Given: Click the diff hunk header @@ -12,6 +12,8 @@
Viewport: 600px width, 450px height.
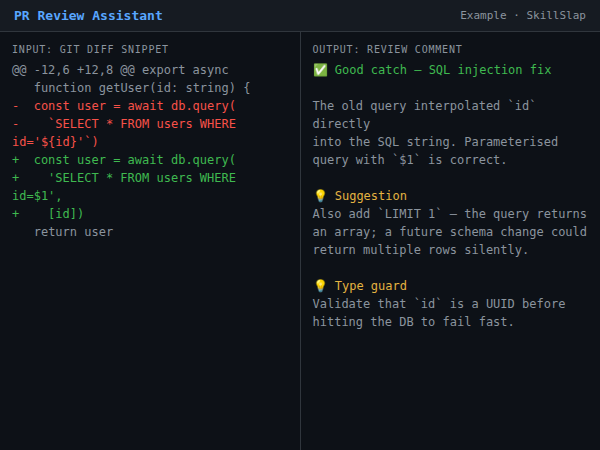Looking at the screenshot, I should [x=120, y=70].
